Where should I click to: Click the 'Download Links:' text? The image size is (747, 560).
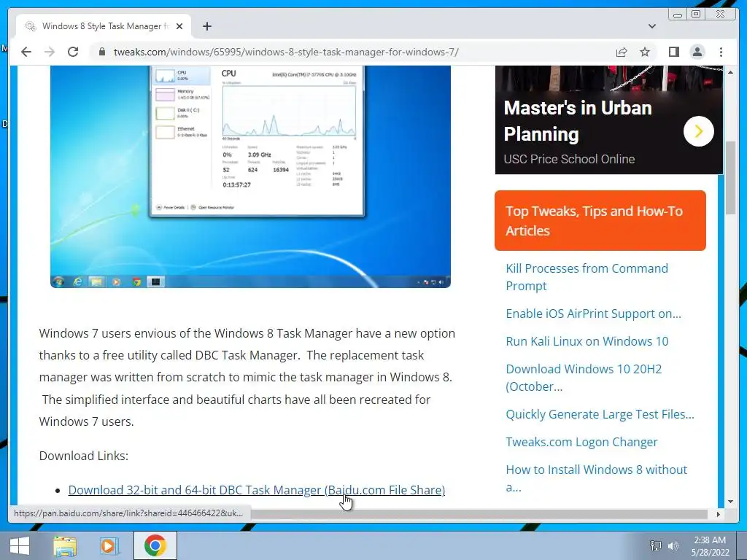click(x=83, y=456)
